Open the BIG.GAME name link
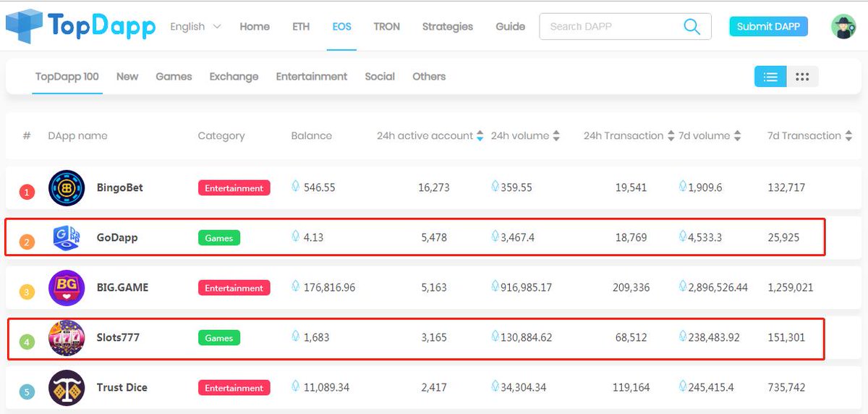 pyautogui.click(x=122, y=287)
